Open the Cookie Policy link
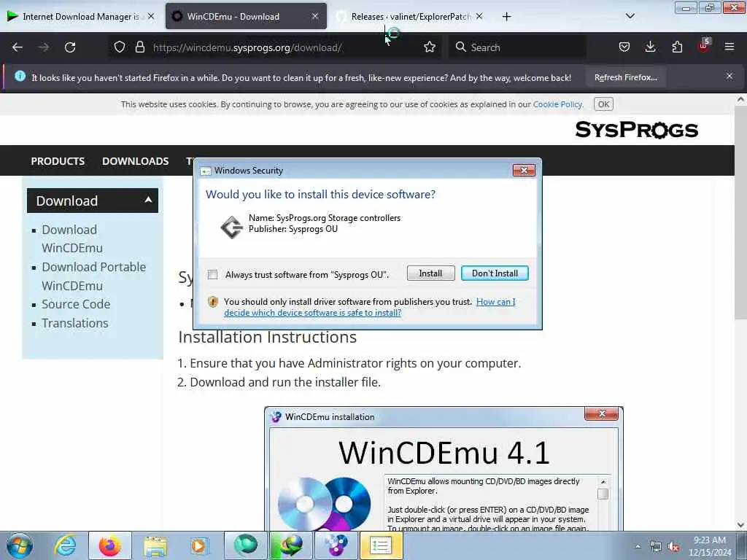The height and width of the screenshot is (560, 747). [557, 104]
